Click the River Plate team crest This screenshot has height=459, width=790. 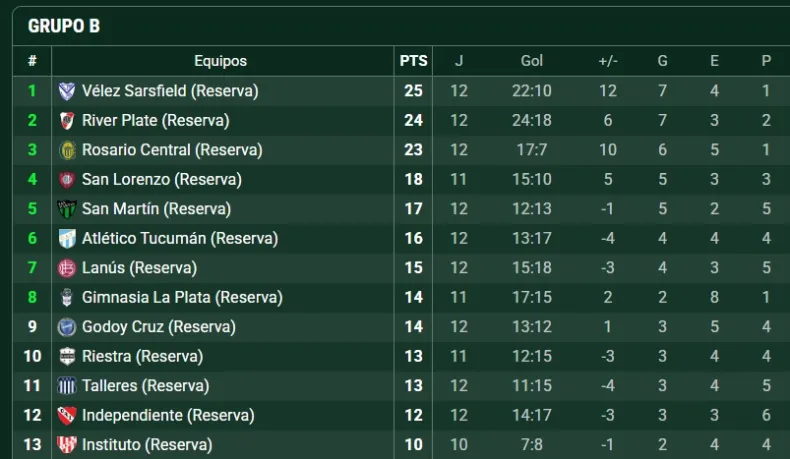click(67, 121)
